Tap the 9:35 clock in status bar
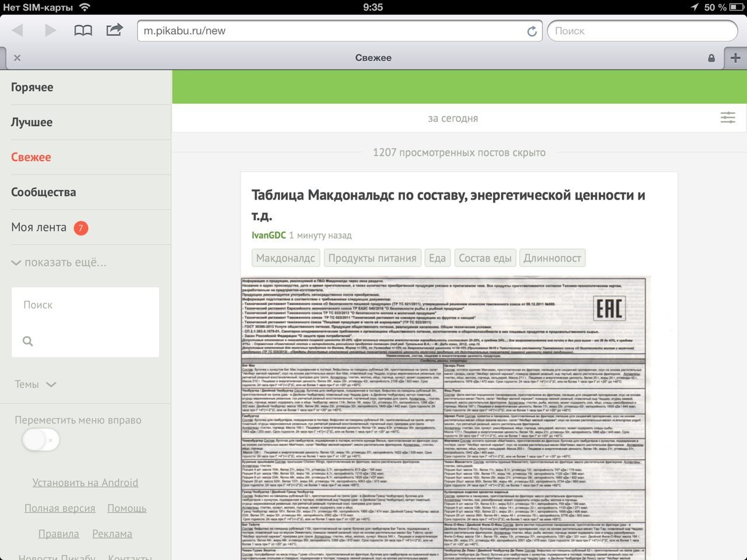 click(373, 7)
